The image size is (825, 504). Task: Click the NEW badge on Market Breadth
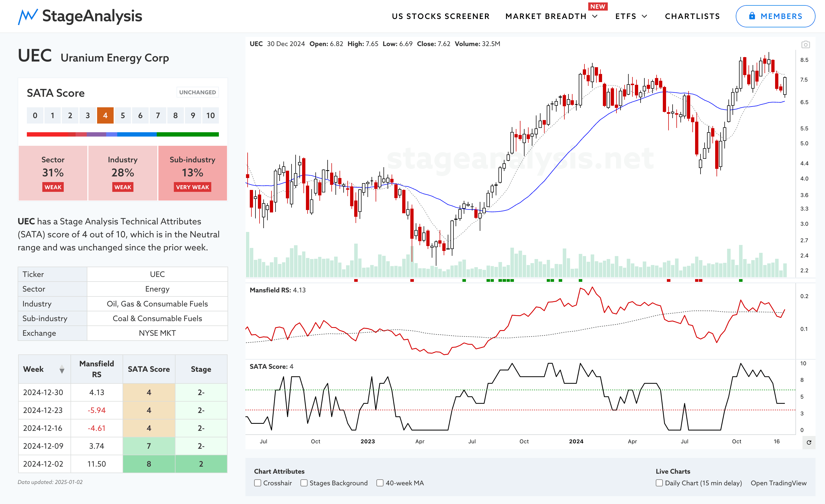point(598,6)
